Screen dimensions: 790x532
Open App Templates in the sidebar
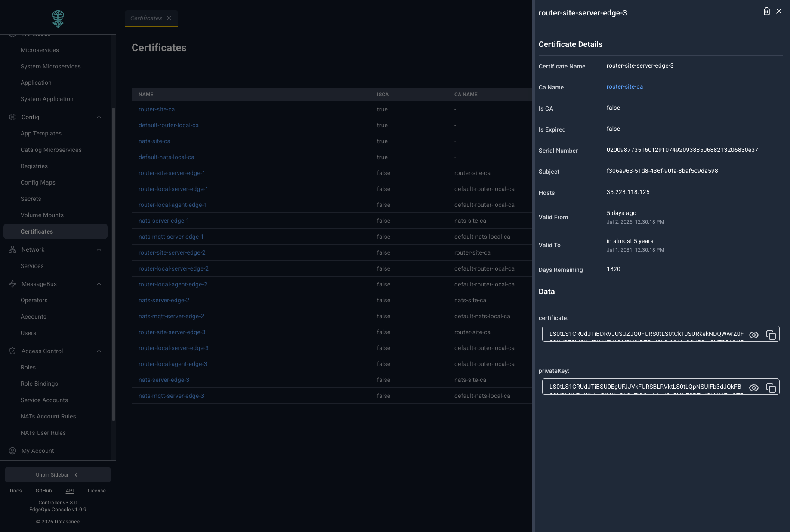41,133
